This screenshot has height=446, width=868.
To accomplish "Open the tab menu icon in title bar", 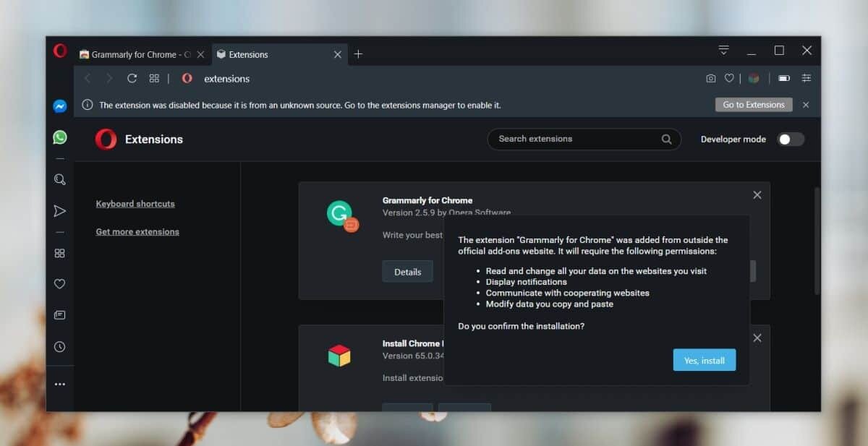I will tap(723, 50).
